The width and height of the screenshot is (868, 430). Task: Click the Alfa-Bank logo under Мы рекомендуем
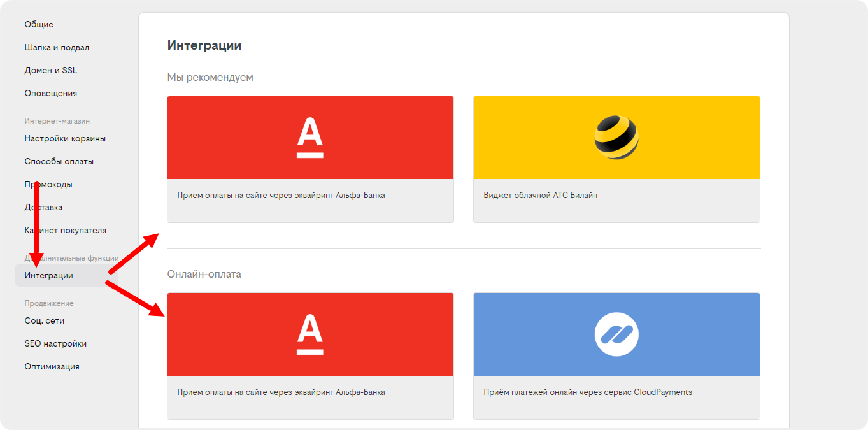pyautogui.click(x=310, y=138)
